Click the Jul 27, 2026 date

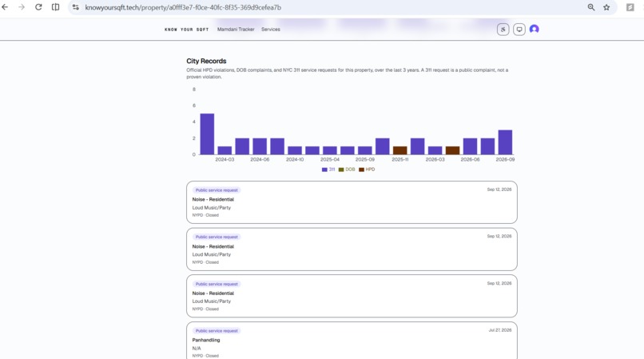[500, 330]
